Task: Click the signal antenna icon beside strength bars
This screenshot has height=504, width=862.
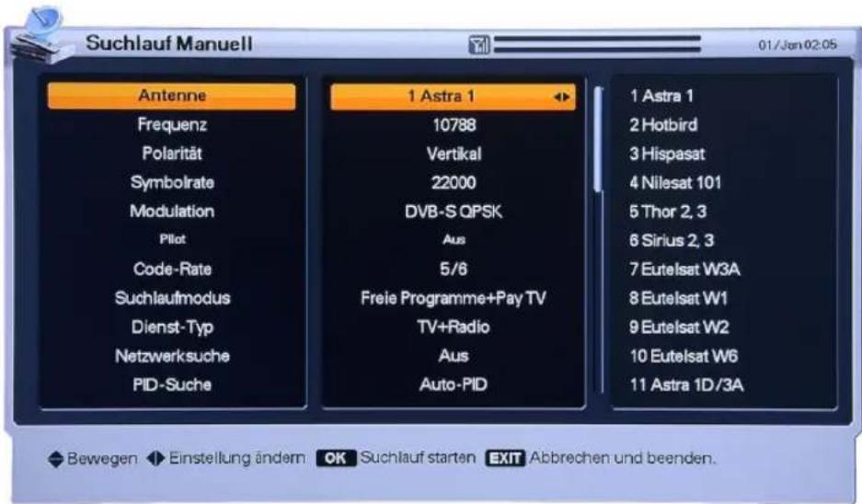Action: tap(478, 45)
